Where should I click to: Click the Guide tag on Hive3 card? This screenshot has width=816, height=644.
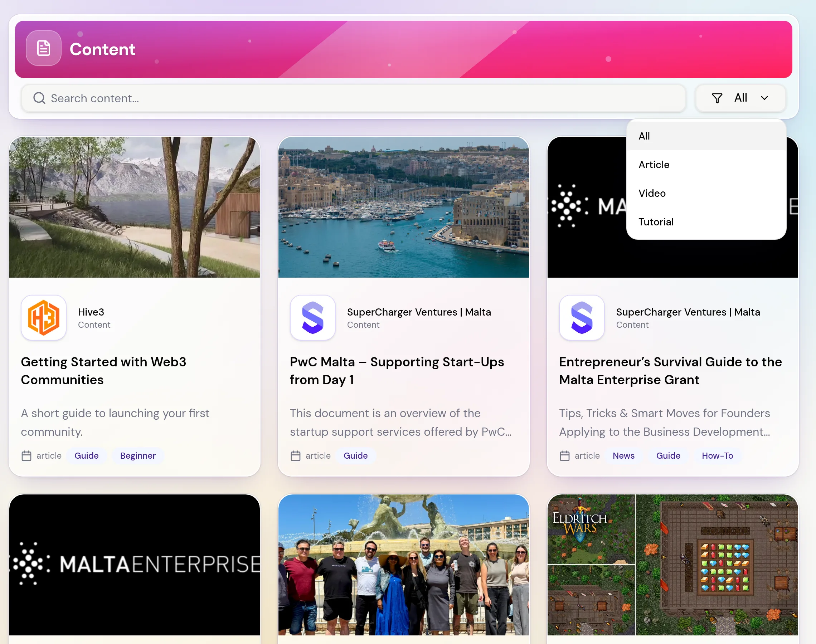[x=86, y=456]
